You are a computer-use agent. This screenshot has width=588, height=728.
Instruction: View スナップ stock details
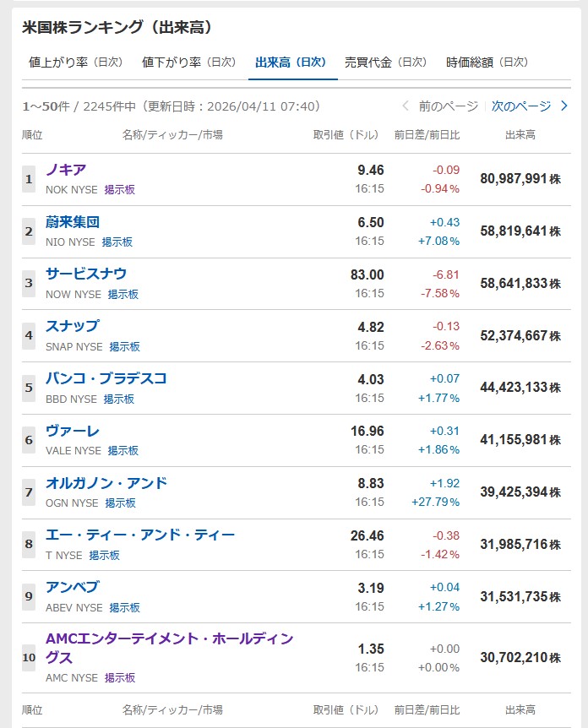click(73, 326)
